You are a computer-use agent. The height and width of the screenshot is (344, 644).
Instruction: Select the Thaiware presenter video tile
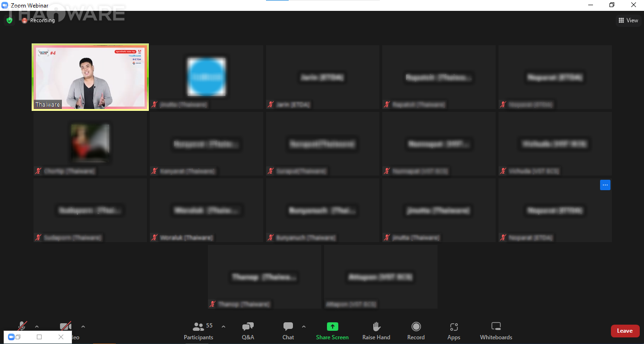90,77
